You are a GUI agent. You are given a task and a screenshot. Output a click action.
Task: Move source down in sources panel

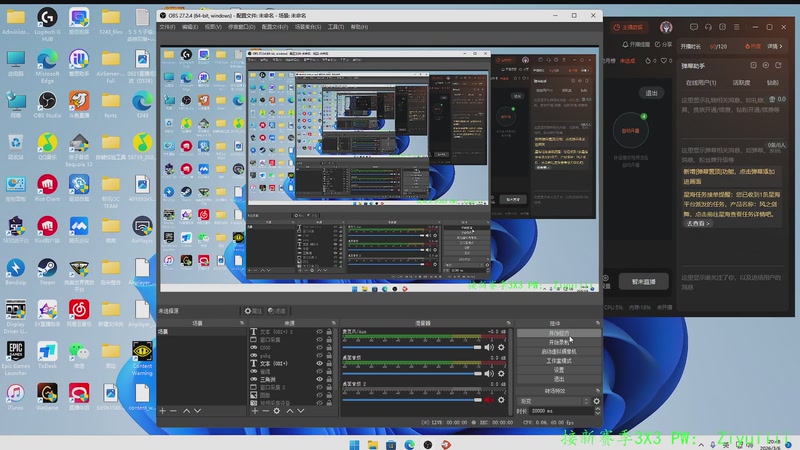(x=301, y=411)
